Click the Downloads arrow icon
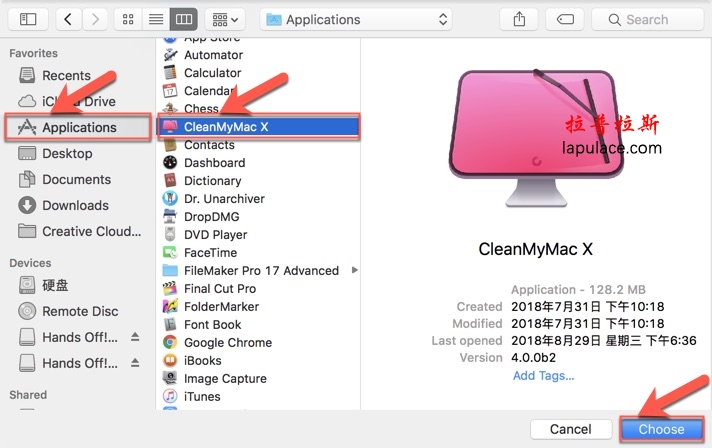Viewport: 712px width, 448px height. click(x=27, y=205)
